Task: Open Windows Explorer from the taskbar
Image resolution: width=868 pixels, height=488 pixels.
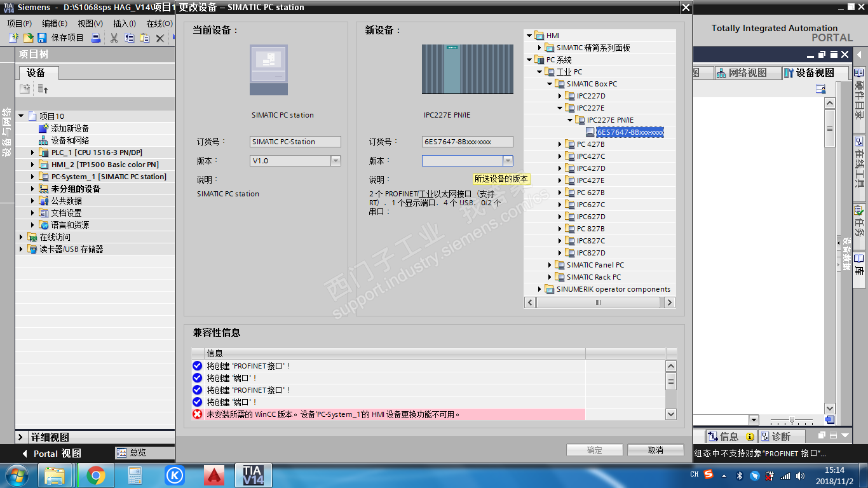Action: 55,475
